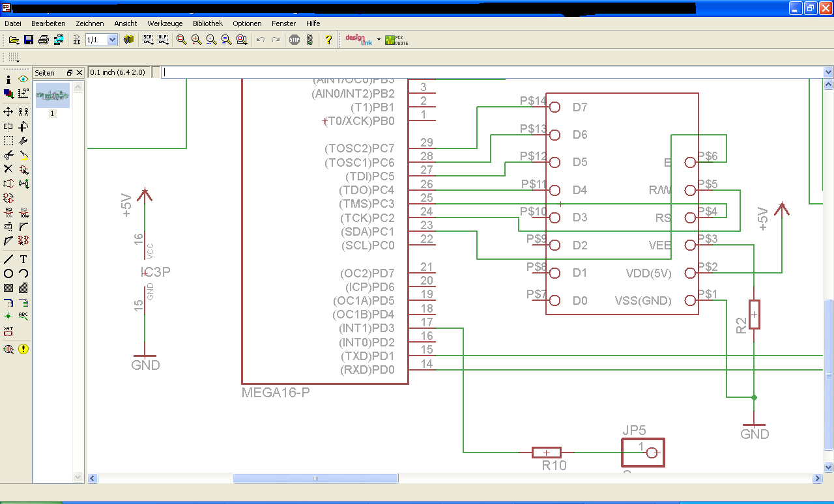Select the Add part tool
The width and height of the screenshot is (834, 504).
(x=23, y=169)
